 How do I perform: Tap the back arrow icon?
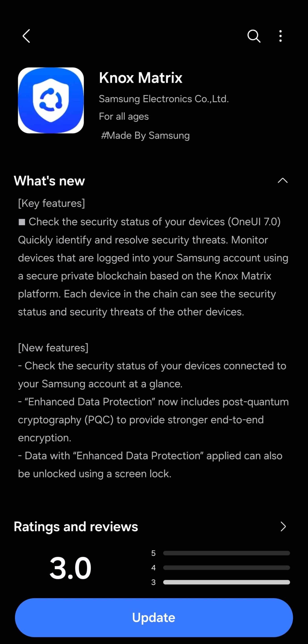pos(27,36)
